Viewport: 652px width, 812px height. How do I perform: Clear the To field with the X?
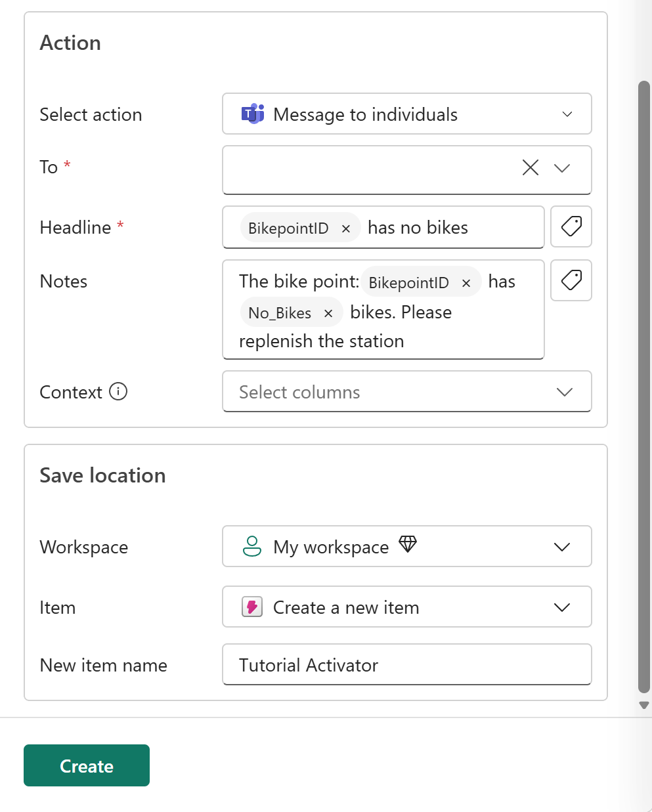(x=531, y=168)
